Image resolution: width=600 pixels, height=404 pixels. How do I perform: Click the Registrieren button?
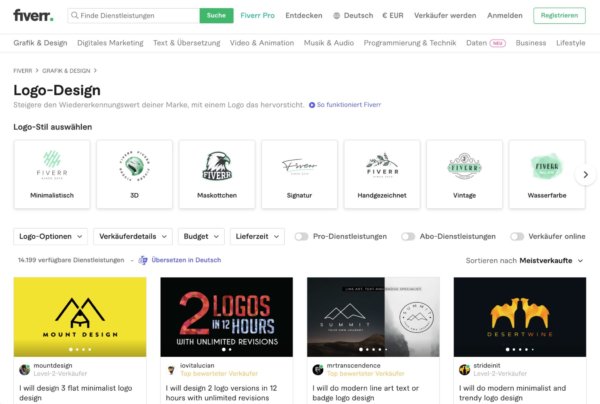pyautogui.click(x=561, y=16)
